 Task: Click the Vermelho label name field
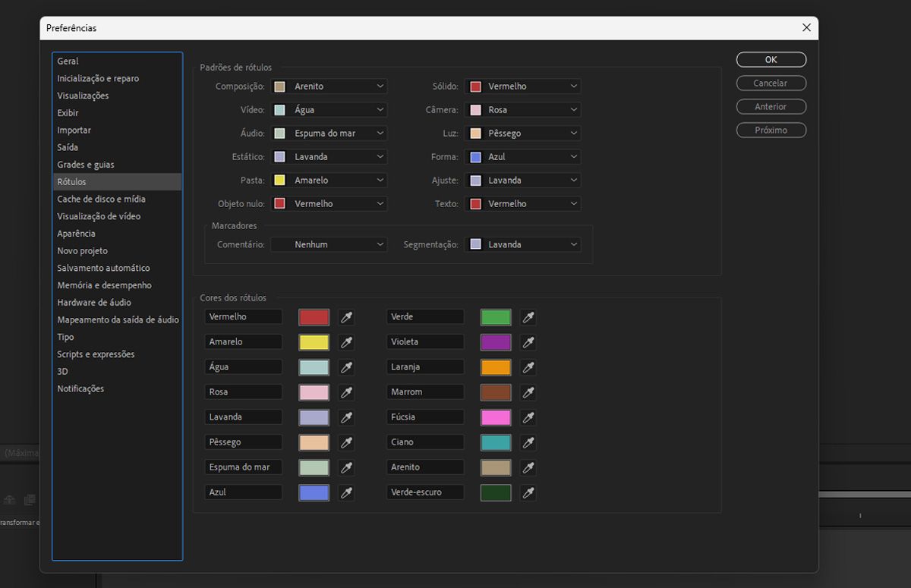point(244,317)
